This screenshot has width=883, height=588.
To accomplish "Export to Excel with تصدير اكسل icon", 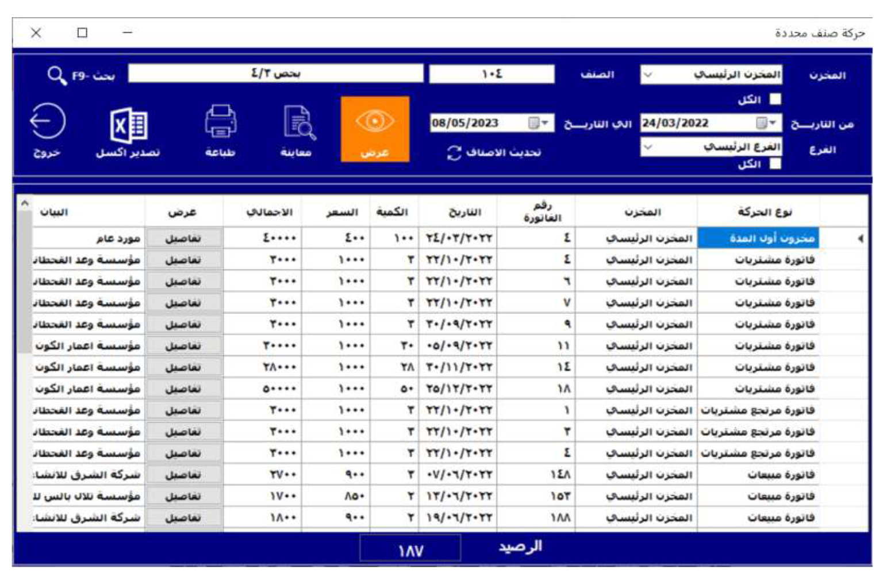I will [129, 125].
